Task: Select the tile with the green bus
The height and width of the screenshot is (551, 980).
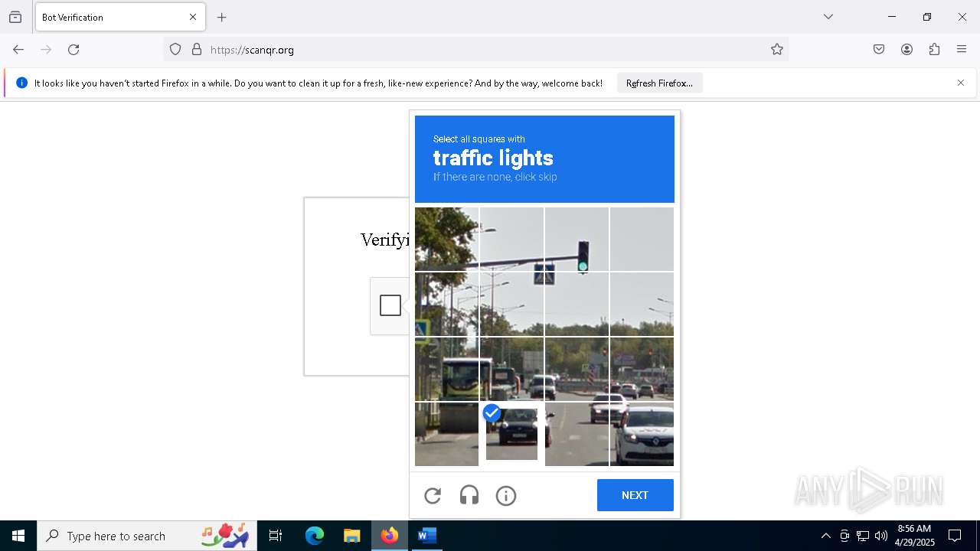Action: coord(446,369)
